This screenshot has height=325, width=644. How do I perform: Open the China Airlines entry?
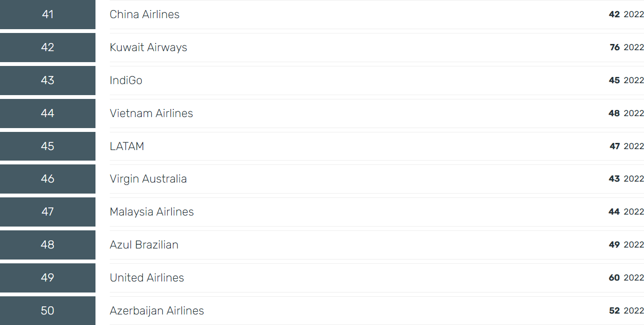tap(145, 14)
